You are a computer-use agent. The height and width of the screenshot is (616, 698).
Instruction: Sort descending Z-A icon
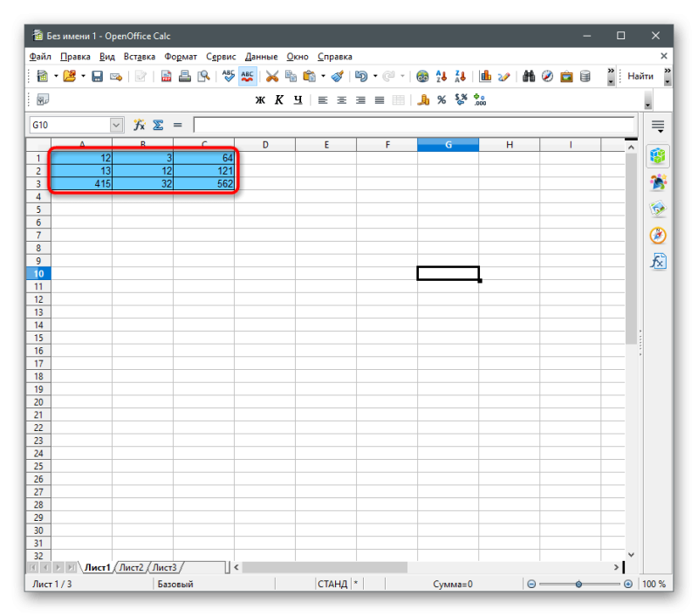[x=460, y=77]
